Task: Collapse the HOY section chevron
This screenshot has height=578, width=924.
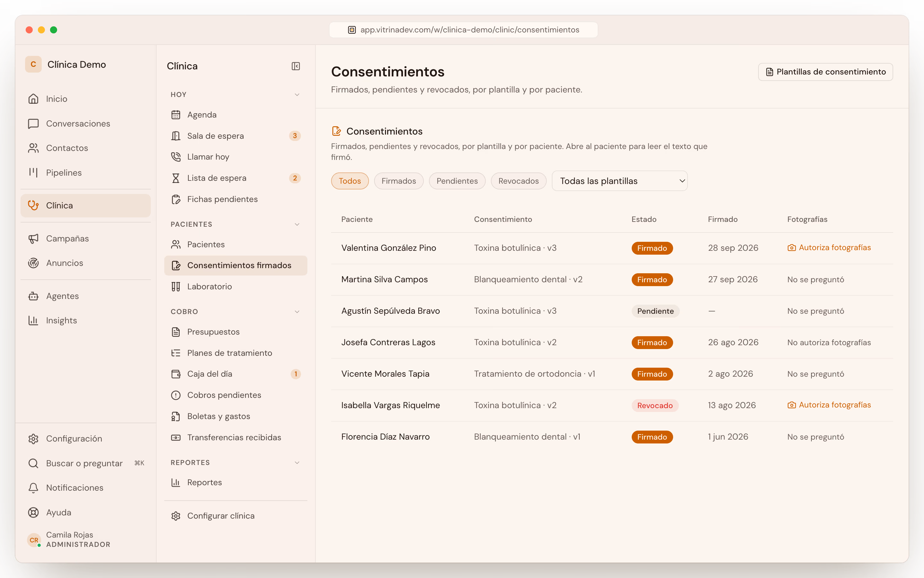Action: point(297,94)
